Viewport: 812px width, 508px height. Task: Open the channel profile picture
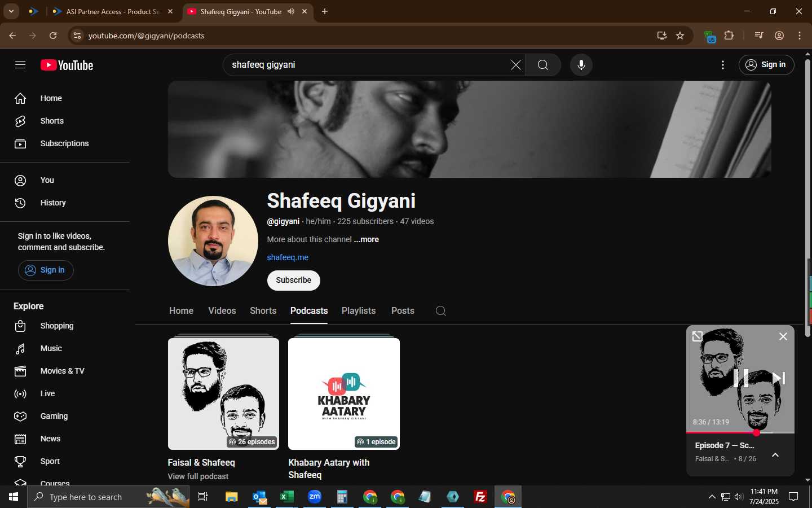click(213, 241)
